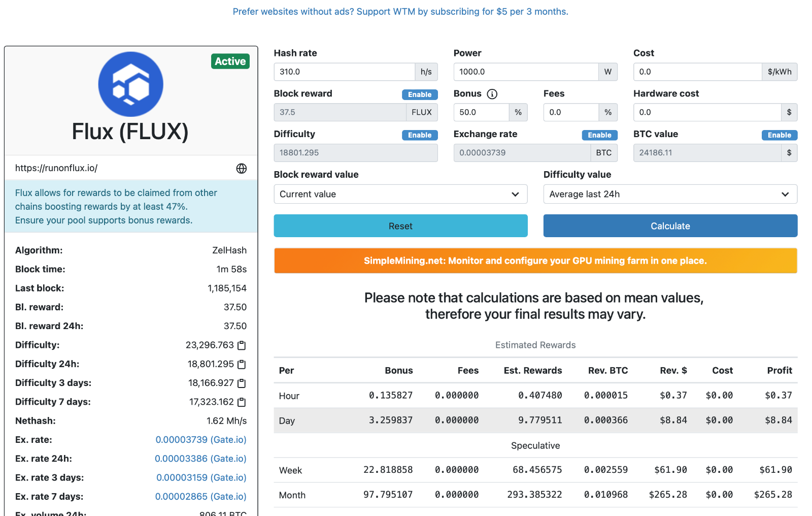This screenshot has height=516, width=812.
Task: Copy the current Difficulty value
Action: coord(242,345)
